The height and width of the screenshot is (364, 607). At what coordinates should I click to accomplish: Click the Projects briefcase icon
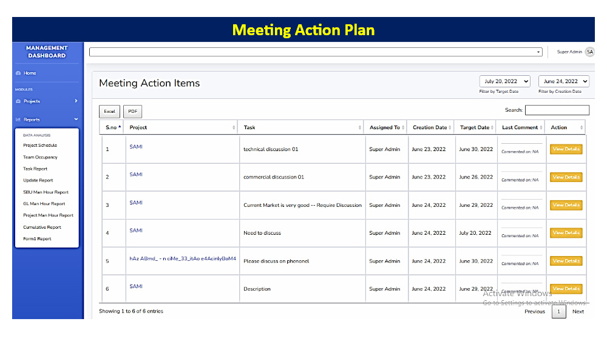[x=18, y=101]
